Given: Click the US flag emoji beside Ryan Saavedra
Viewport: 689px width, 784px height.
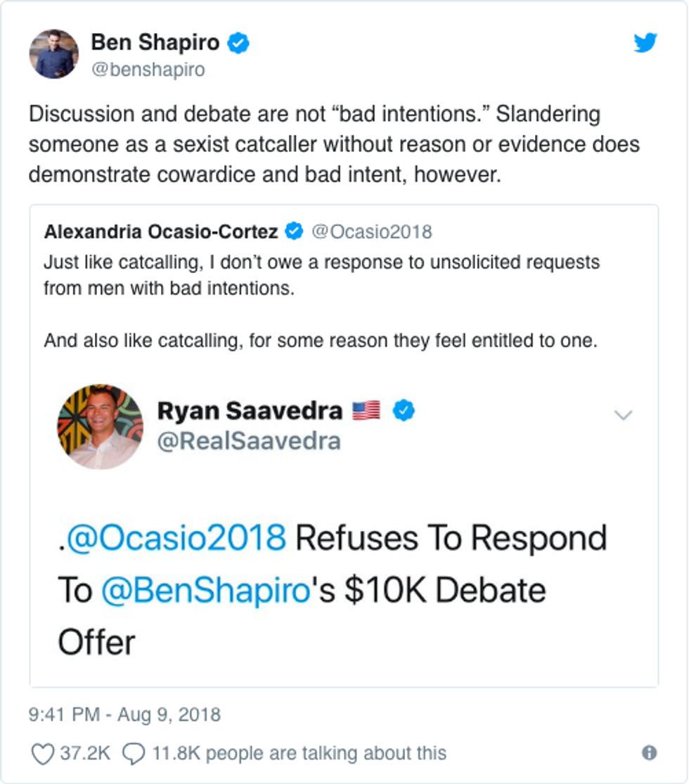Looking at the screenshot, I should click(366, 410).
